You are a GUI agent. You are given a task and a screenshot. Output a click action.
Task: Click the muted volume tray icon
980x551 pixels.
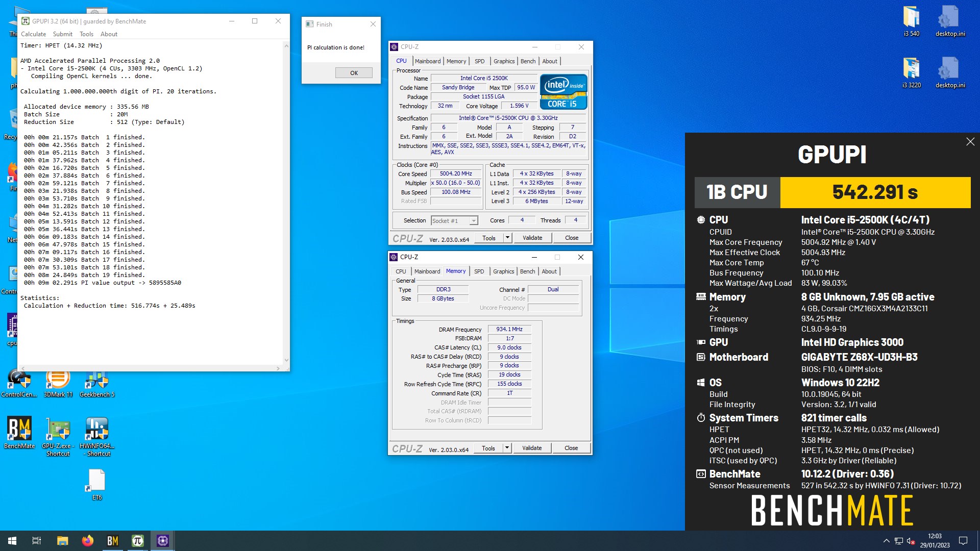click(x=911, y=541)
